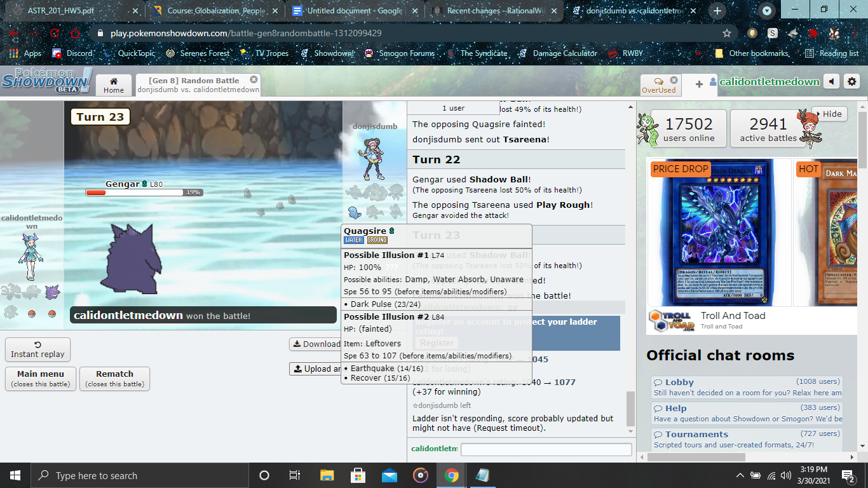Viewport: 868px width, 488px height.
Task: Open the RWBY bookmark
Action: [x=625, y=53]
